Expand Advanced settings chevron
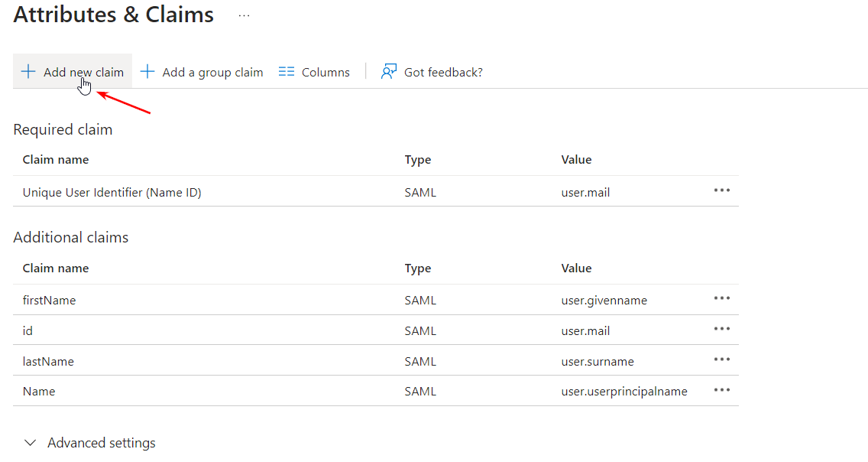Viewport: 868px width, 462px height. click(31, 443)
